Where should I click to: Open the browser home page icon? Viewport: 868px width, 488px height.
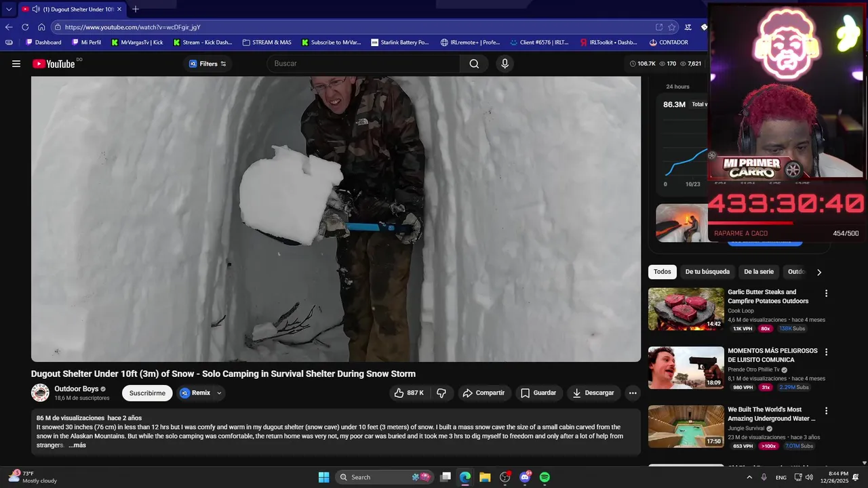41,27
